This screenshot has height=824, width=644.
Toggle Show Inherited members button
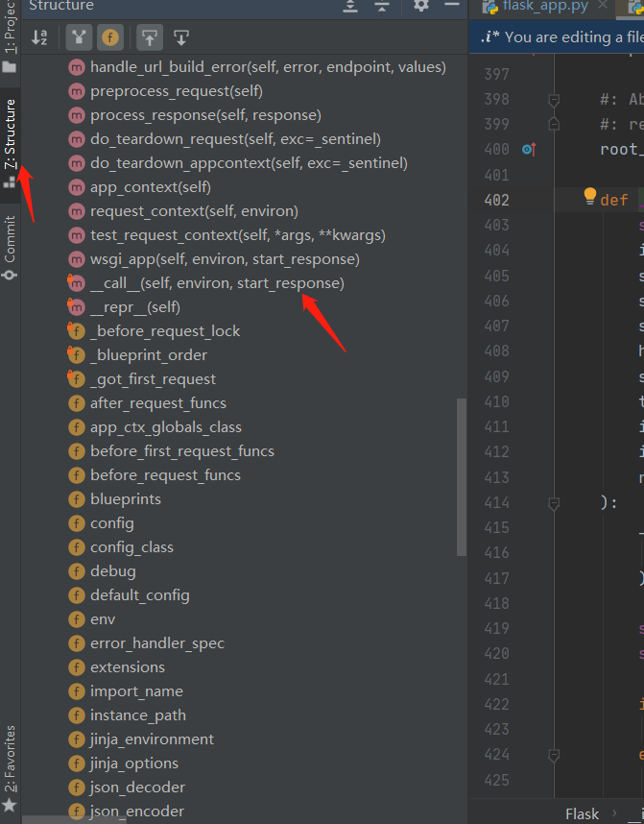[x=79, y=37]
